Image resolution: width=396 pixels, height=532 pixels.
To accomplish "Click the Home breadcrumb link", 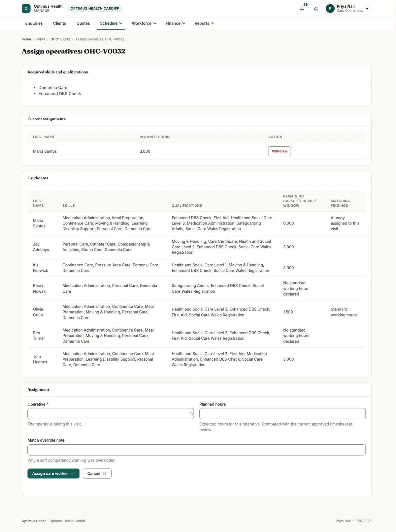I will 26,39.
